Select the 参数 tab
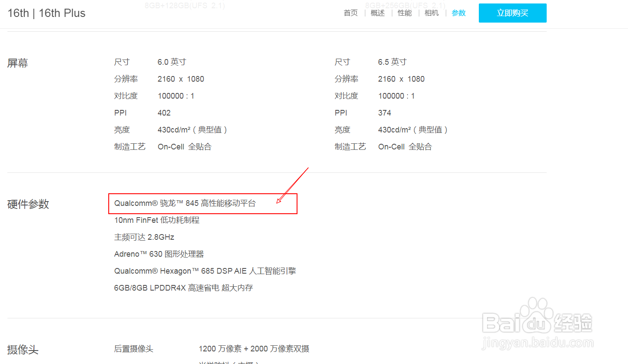This screenshot has height=364, width=628. pos(458,13)
